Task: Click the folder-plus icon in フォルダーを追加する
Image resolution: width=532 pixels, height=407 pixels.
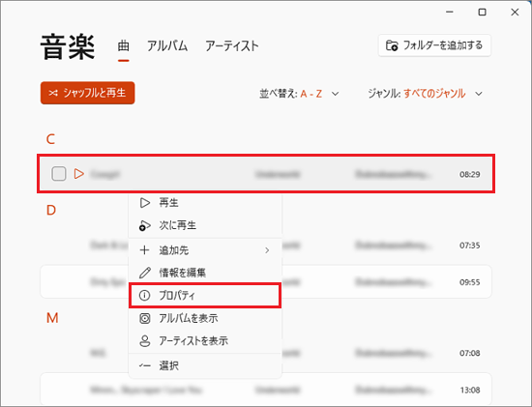Action: 392,45
